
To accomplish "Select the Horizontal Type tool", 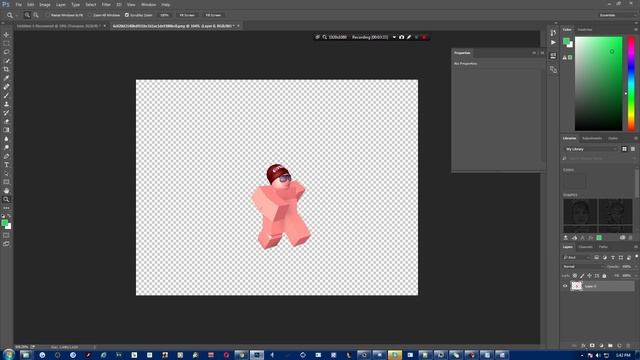I will click(x=6, y=165).
